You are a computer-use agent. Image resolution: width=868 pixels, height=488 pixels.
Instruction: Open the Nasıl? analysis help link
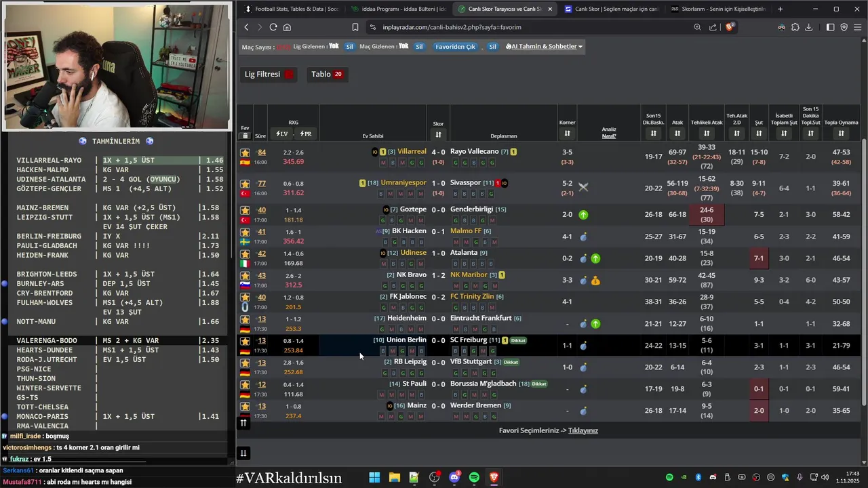pyautogui.click(x=609, y=136)
